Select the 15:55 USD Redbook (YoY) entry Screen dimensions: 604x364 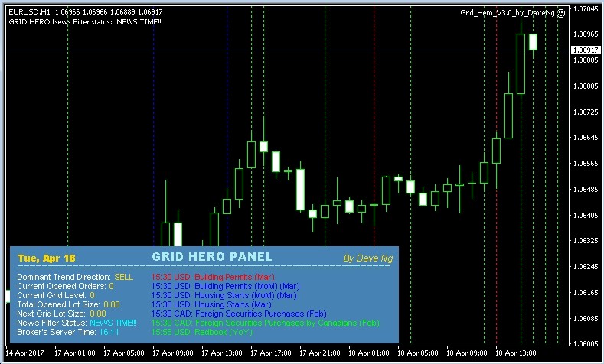coord(201,333)
